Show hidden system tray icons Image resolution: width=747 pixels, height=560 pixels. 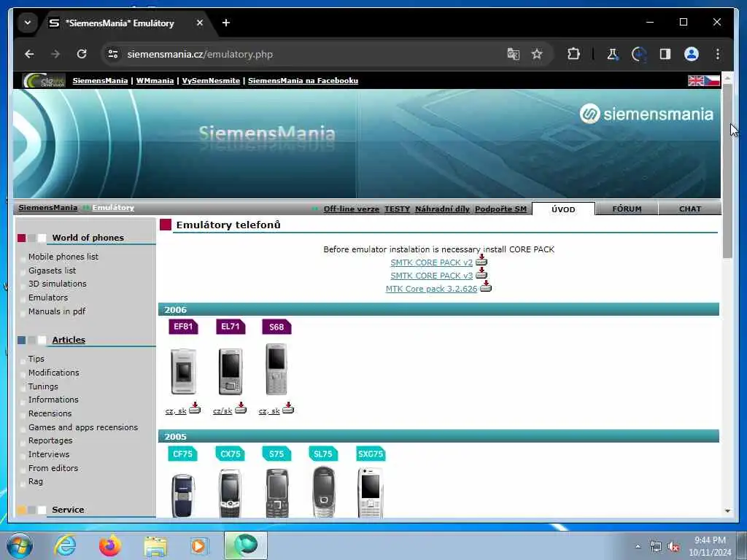638,547
